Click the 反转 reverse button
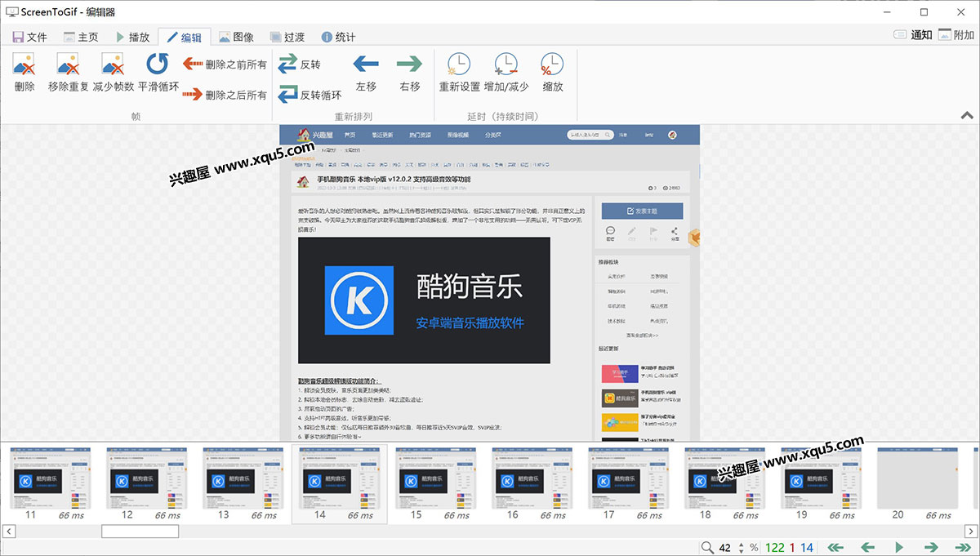The height and width of the screenshot is (556, 980). [x=300, y=64]
